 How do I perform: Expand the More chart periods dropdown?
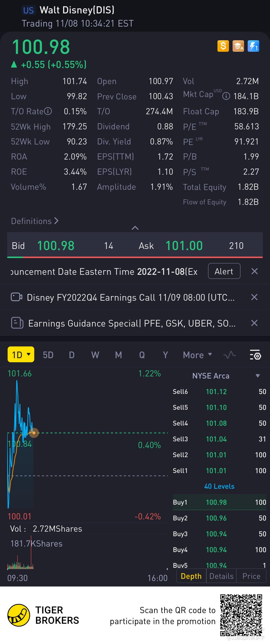[197, 355]
